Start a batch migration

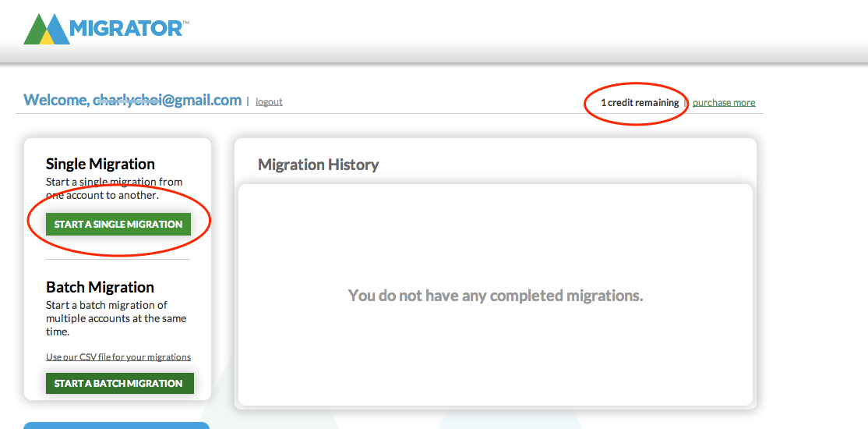coord(120,384)
